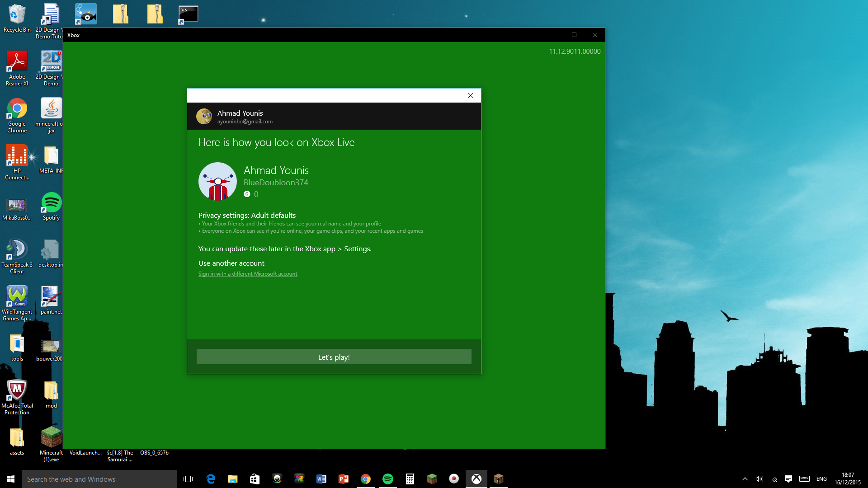868x488 pixels.
Task: Click the BlueDoubloon374 gamertag text
Action: tap(276, 183)
